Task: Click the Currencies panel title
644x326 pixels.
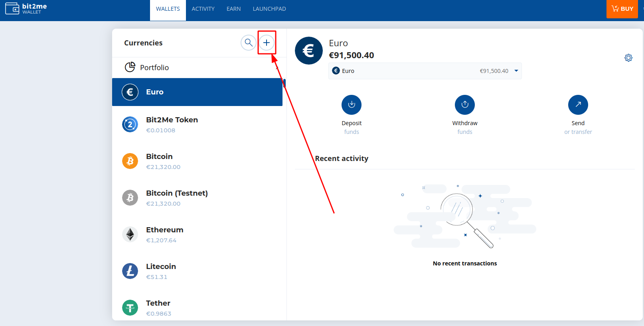Action: [143, 43]
